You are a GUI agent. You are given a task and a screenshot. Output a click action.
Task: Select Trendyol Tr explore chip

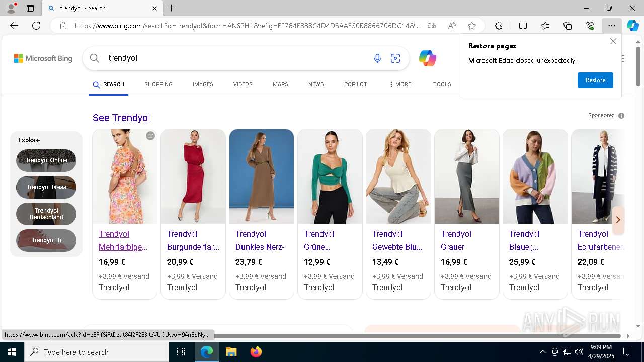[x=46, y=240]
